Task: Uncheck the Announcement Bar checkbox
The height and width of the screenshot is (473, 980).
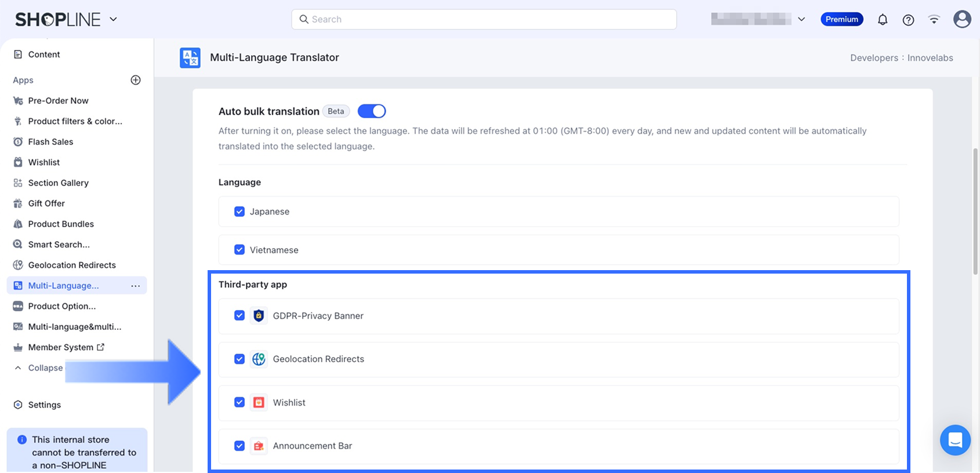Action: click(x=239, y=446)
